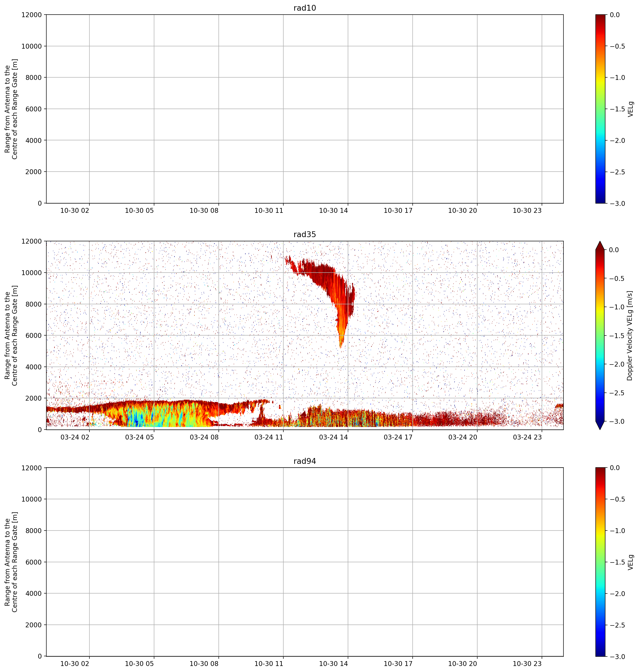Screen dimensions: 639x672
Task: Click the rad94 y-axis range label
Action: pyautogui.click(x=11, y=562)
